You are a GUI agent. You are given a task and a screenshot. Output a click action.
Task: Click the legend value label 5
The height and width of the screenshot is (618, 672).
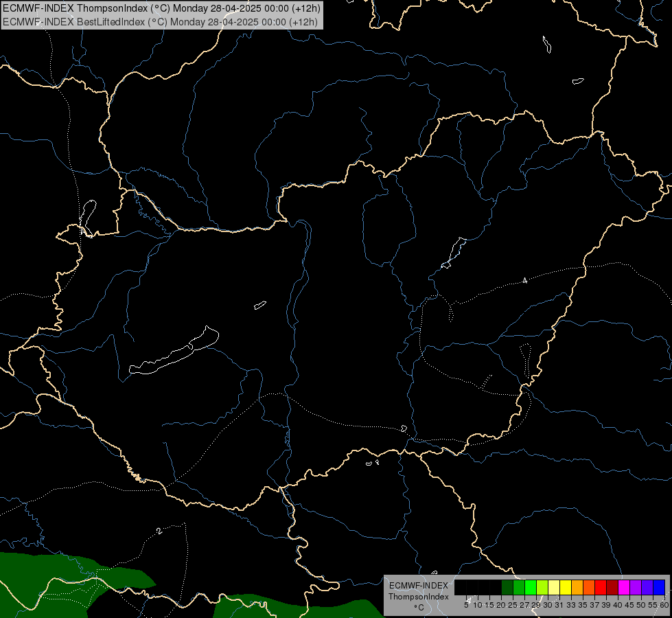pos(466,605)
